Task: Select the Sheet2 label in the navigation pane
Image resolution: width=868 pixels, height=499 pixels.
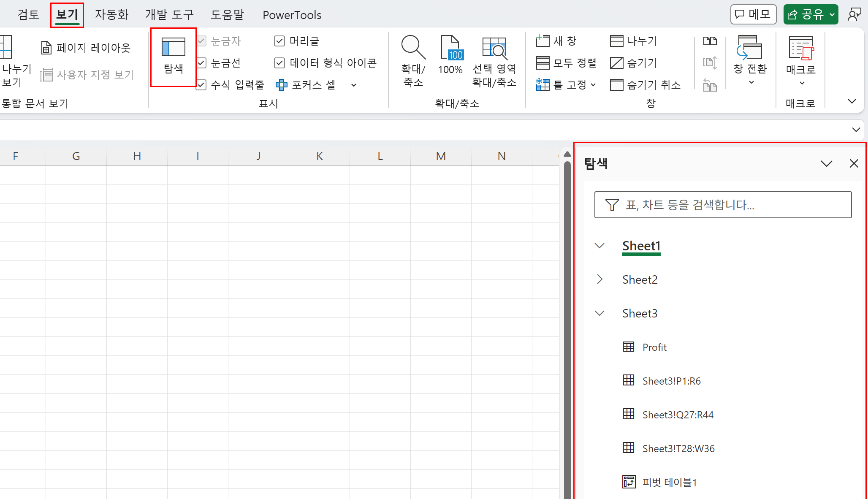Action: [x=640, y=279]
